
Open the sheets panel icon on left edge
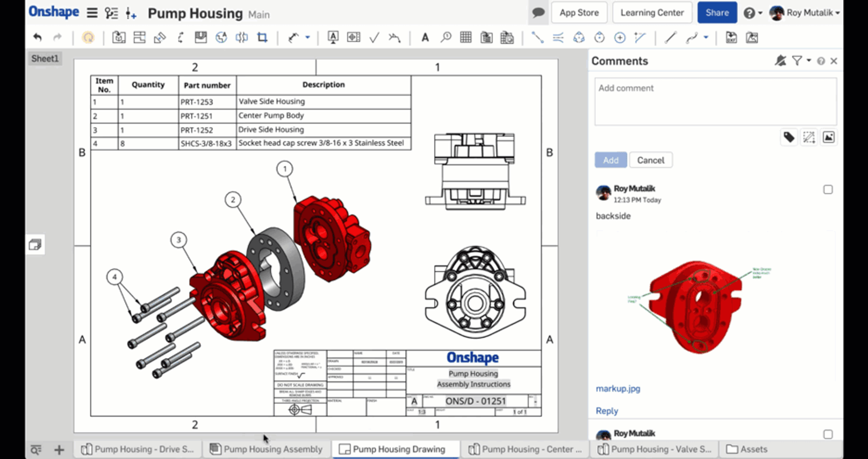[35, 245]
